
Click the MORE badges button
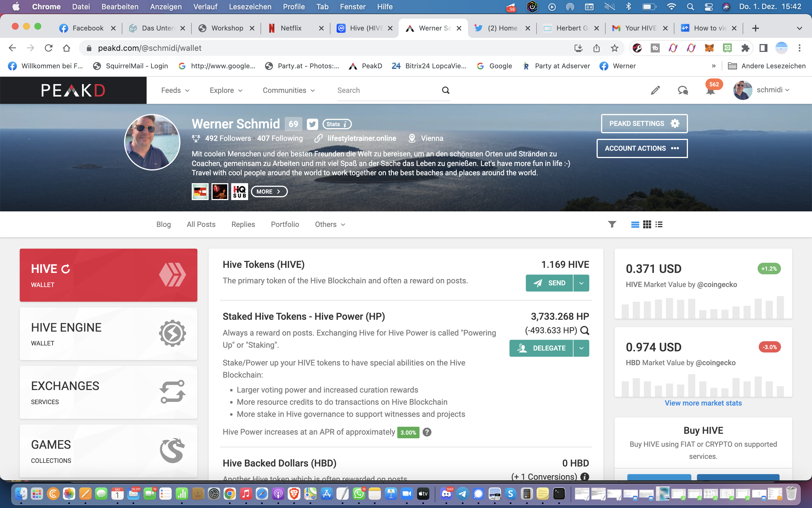pyautogui.click(x=269, y=192)
